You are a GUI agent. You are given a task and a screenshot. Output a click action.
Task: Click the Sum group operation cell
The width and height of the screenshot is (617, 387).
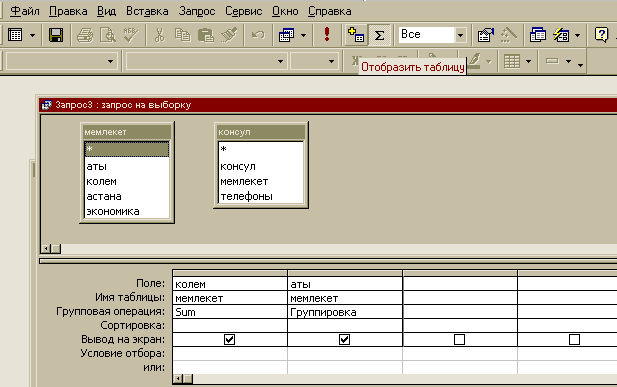(230, 312)
